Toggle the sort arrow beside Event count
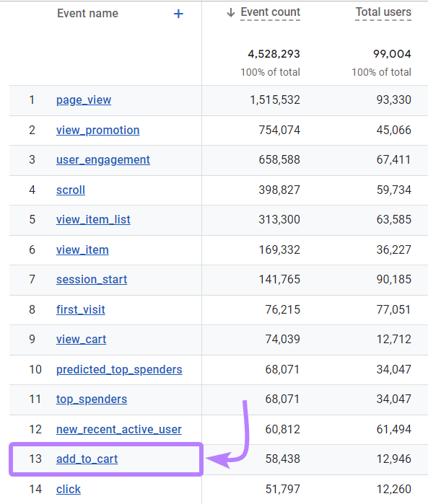Image resolution: width=428 pixels, height=504 pixels. coord(231,12)
